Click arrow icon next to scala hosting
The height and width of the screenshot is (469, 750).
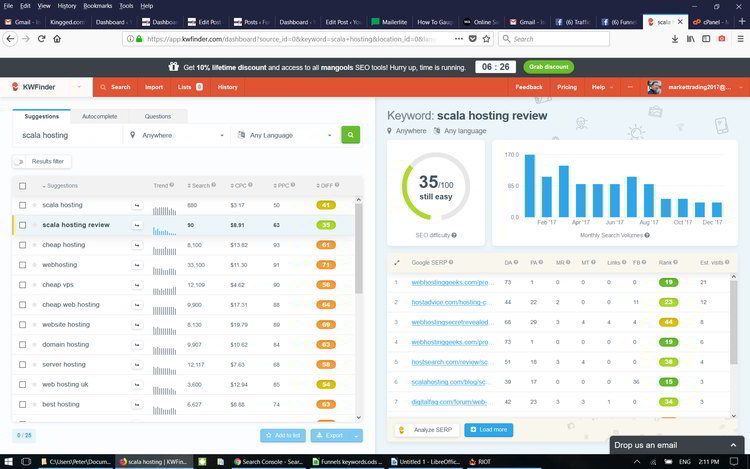137,205
